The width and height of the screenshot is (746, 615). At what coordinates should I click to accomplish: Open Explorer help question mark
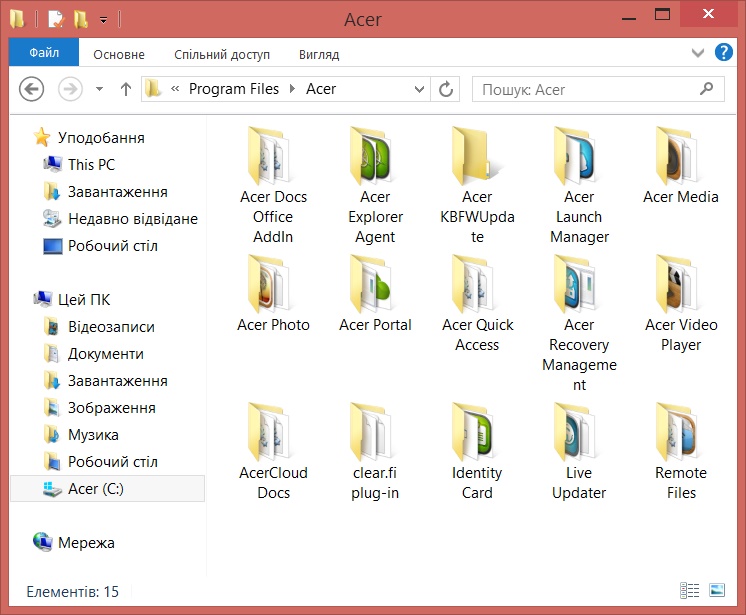(x=724, y=52)
